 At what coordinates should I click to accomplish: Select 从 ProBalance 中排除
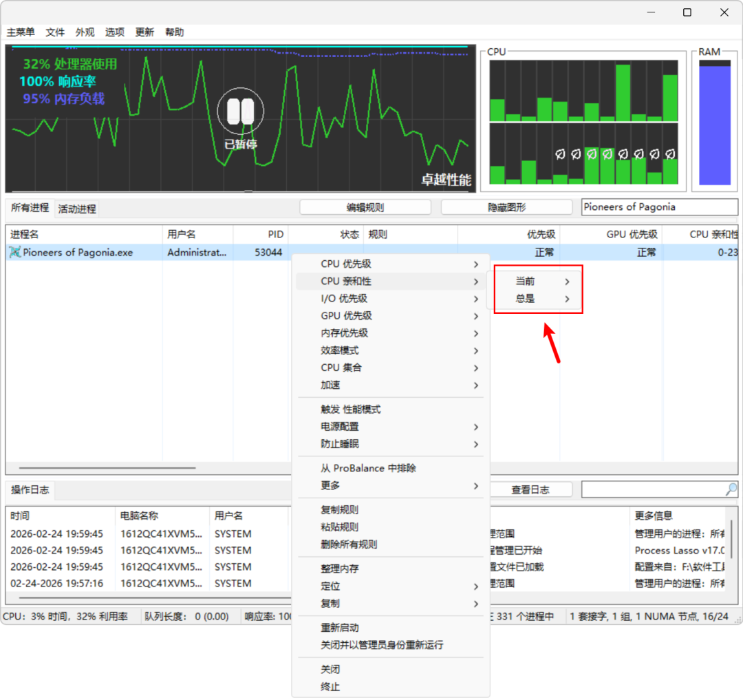click(x=391, y=468)
